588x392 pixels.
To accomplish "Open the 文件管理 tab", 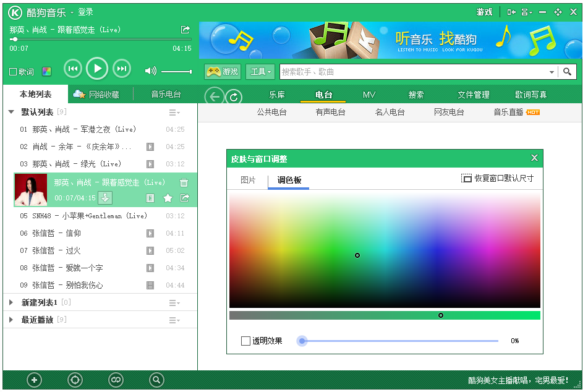I will coord(473,95).
